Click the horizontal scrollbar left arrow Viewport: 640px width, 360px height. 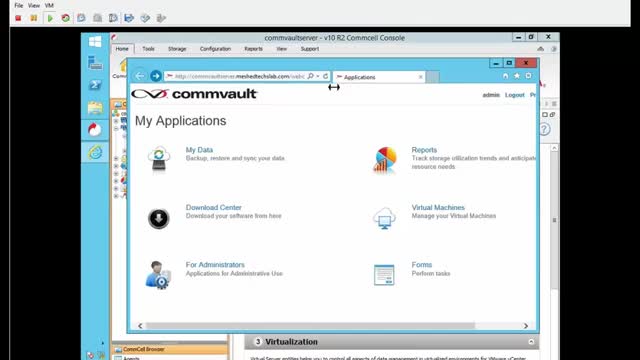tap(140, 326)
